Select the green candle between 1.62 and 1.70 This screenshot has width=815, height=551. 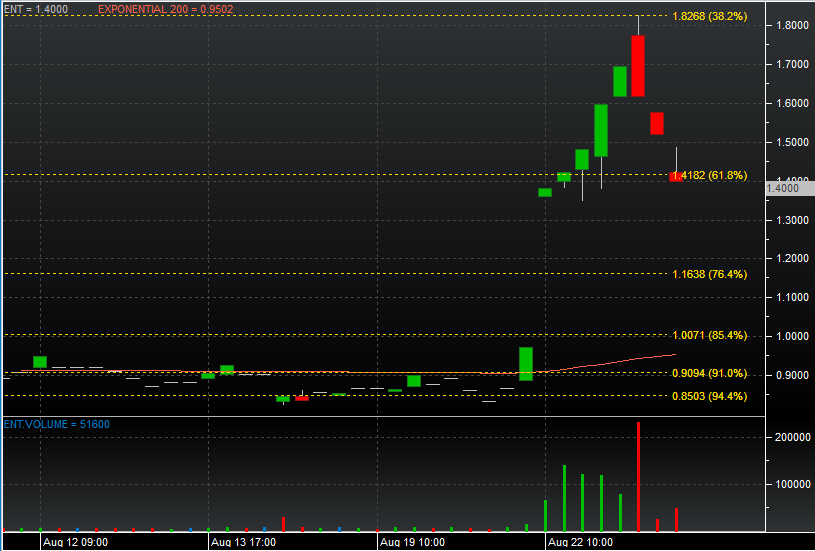pos(620,82)
